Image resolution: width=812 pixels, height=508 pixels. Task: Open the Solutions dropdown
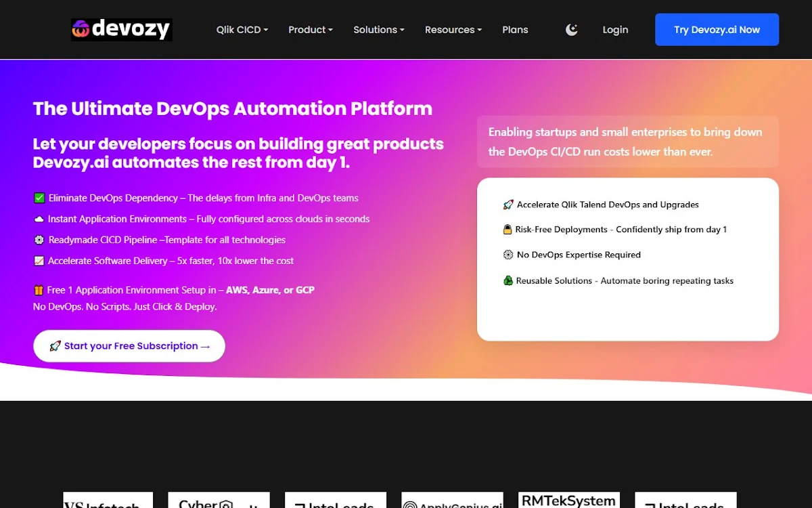[379, 30]
